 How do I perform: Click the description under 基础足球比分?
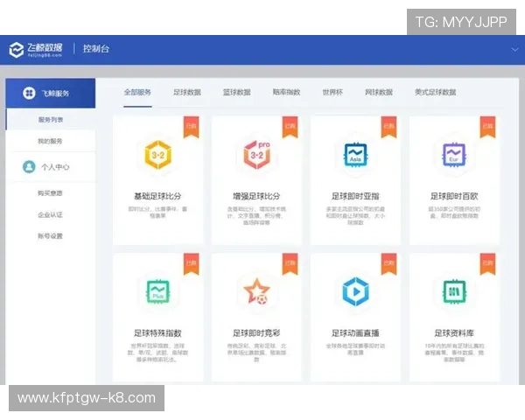coord(157,213)
